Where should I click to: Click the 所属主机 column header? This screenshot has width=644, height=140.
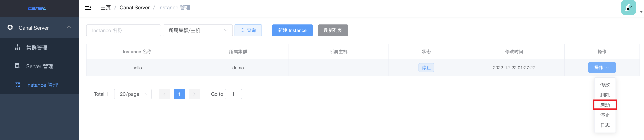point(338,52)
